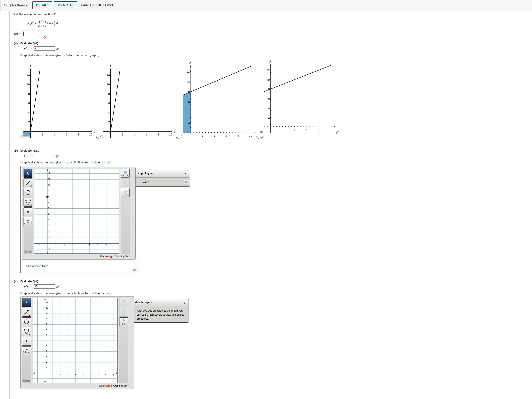The height and width of the screenshot is (399, 532).
Task: Select fourth graph option radio button
Action: 262,132
